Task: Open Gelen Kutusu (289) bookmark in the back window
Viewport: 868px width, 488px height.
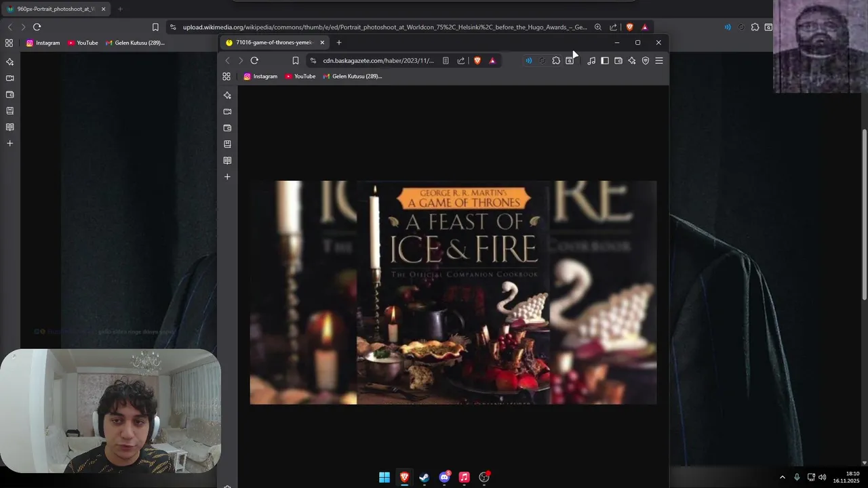Action: (135, 43)
